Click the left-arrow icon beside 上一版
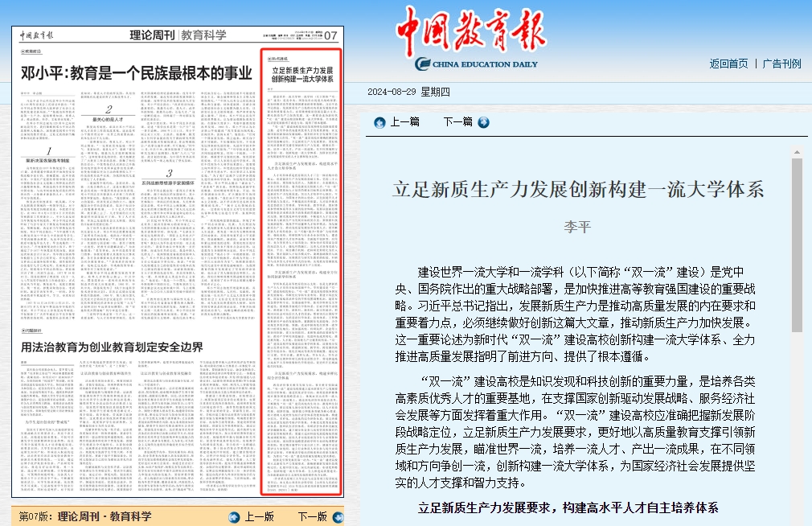 (234, 517)
